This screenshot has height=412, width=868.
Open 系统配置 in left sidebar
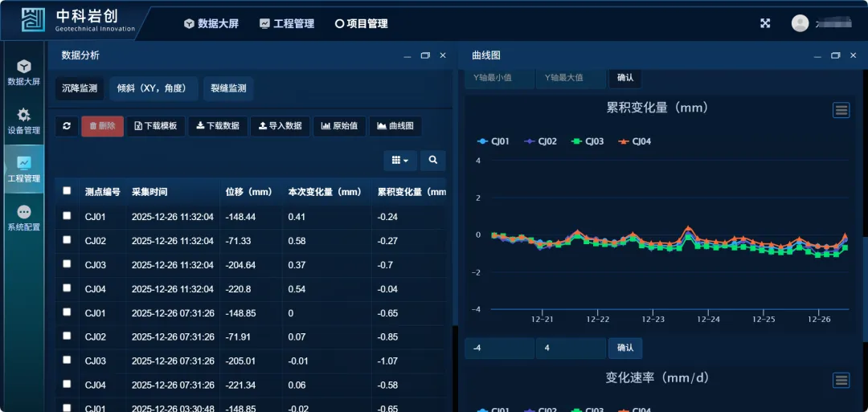pos(23,218)
